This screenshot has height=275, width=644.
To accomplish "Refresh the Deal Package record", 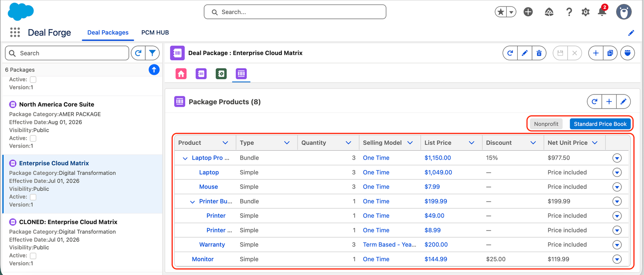I will point(510,53).
